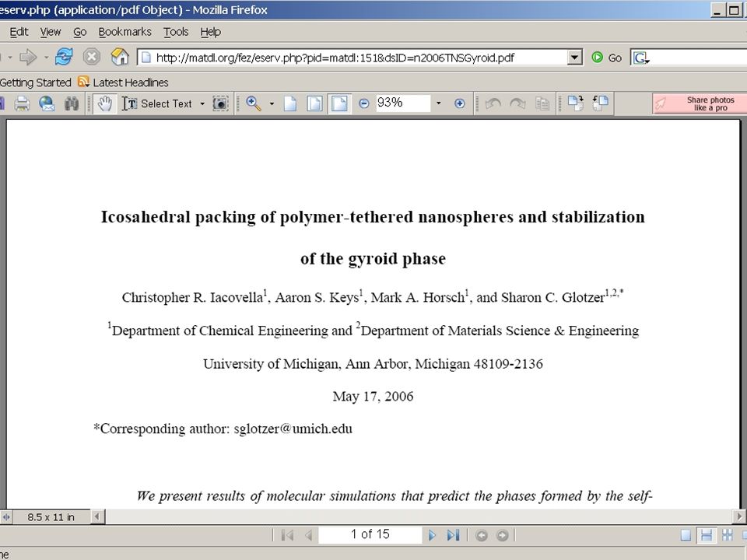
Task: Click the date text 'May 17, 2006'
Action: click(x=373, y=396)
